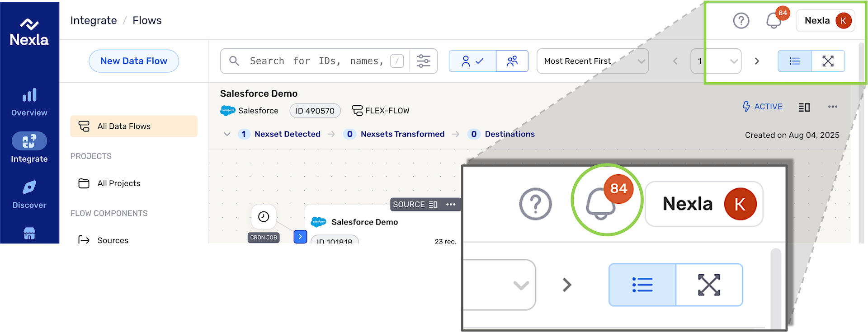Click the magnifier search icon
The width and height of the screenshot is (868, 332).
(234, 61)
